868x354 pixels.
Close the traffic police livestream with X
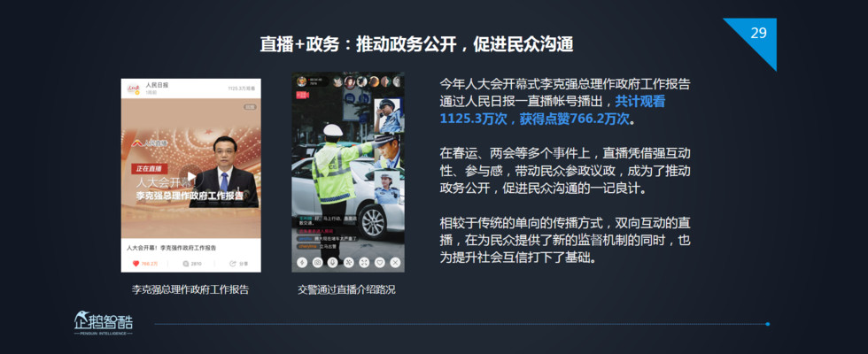395,263
